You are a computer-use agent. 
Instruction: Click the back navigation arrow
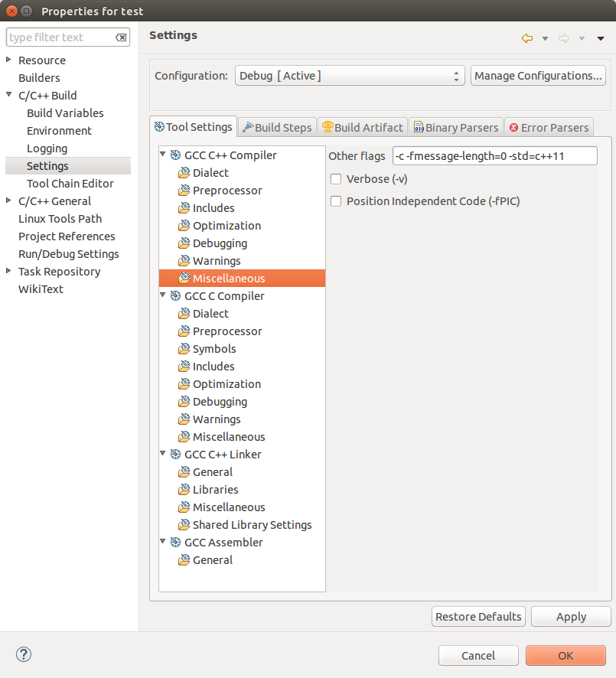(526, 37)
